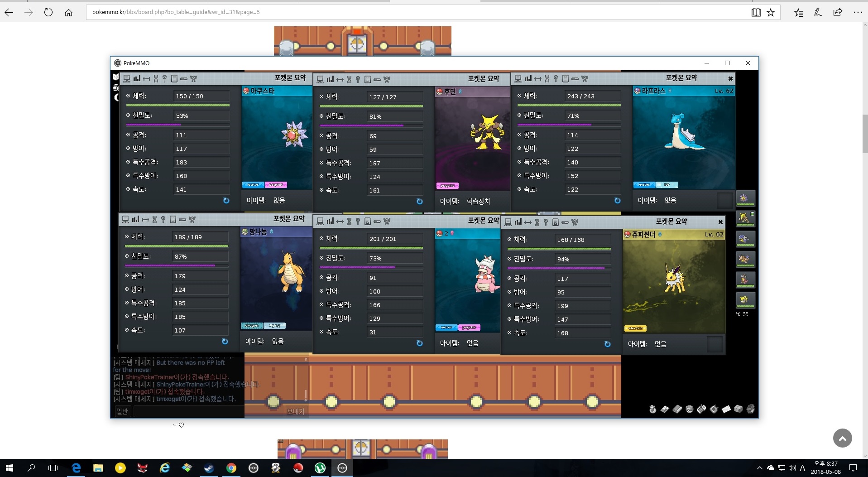Open Windows system tray hidden icons chevron
The image size is (868, 477).
pyautogui.click(x=759, y=468)
